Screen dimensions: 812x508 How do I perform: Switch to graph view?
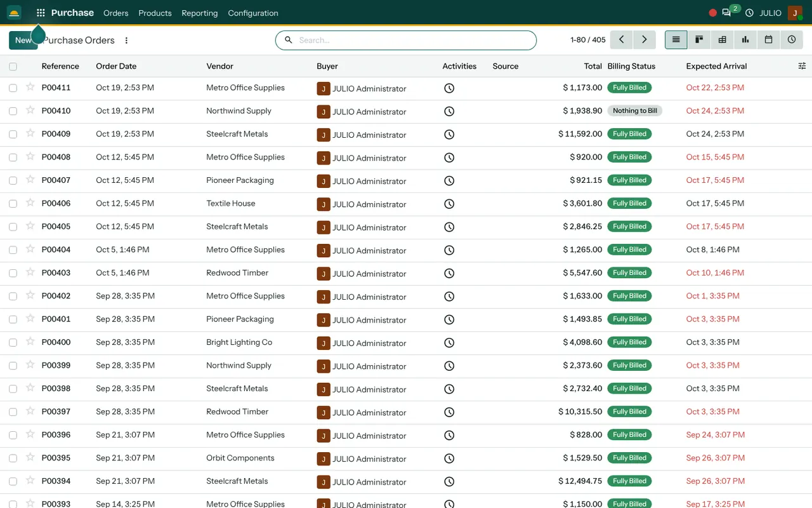click(745, 39)
